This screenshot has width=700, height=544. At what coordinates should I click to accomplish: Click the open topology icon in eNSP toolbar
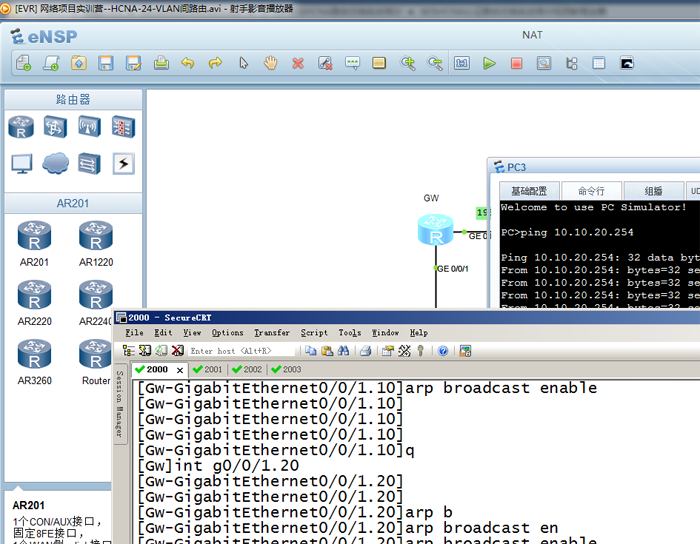79,63
